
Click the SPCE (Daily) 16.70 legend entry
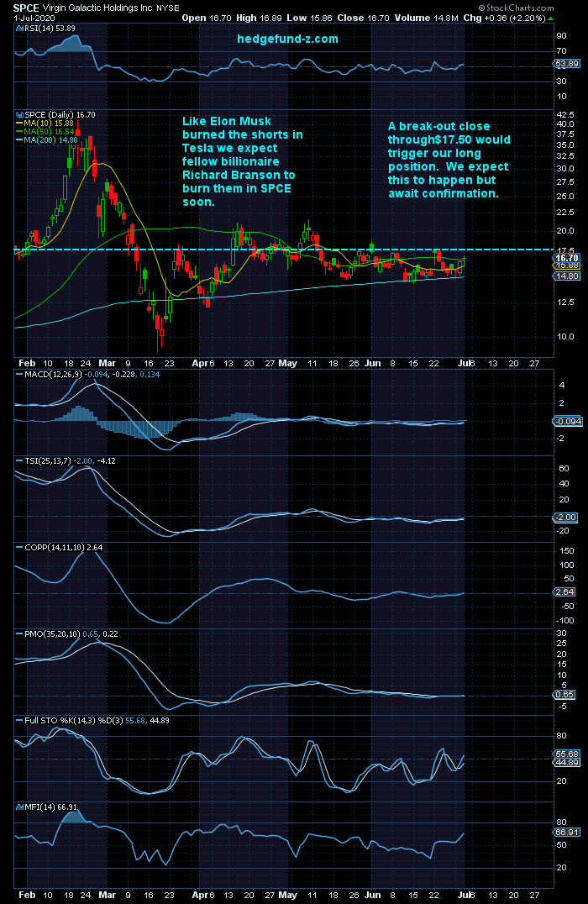60,115
